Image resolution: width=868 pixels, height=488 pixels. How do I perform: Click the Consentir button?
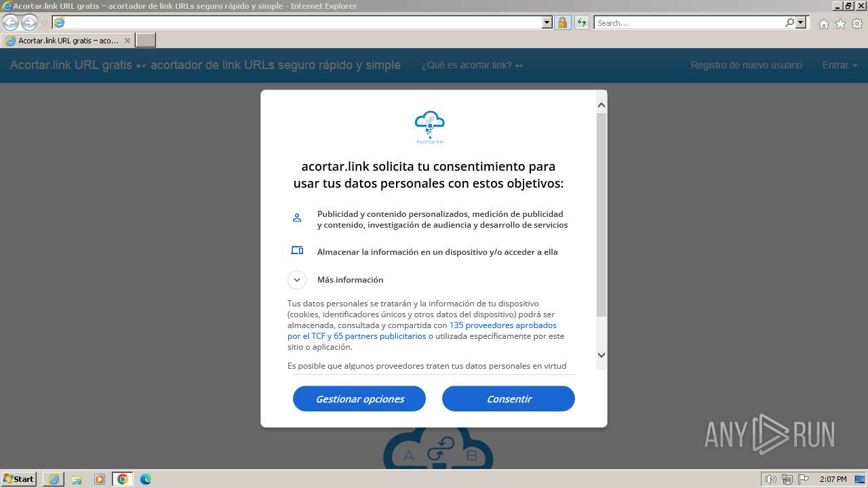pos(509,399)
